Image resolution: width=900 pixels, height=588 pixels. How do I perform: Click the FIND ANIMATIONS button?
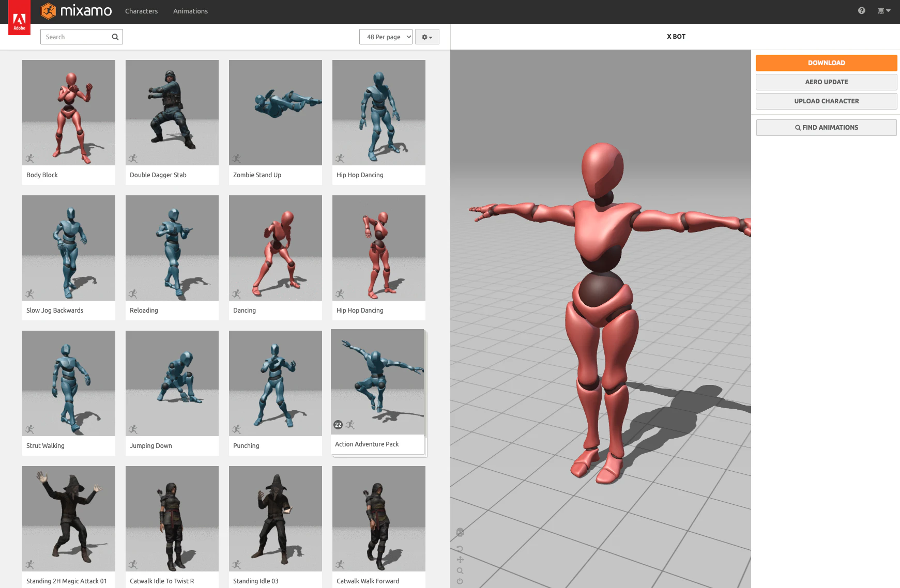(826, 127)
